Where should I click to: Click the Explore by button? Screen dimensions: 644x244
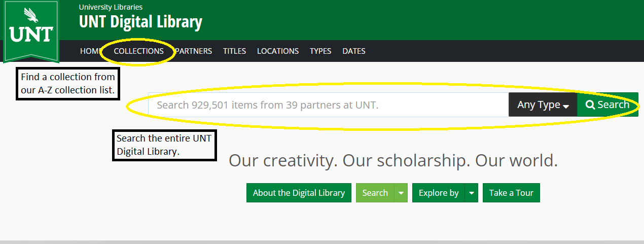pyautogui.click(x=438, y=193)
